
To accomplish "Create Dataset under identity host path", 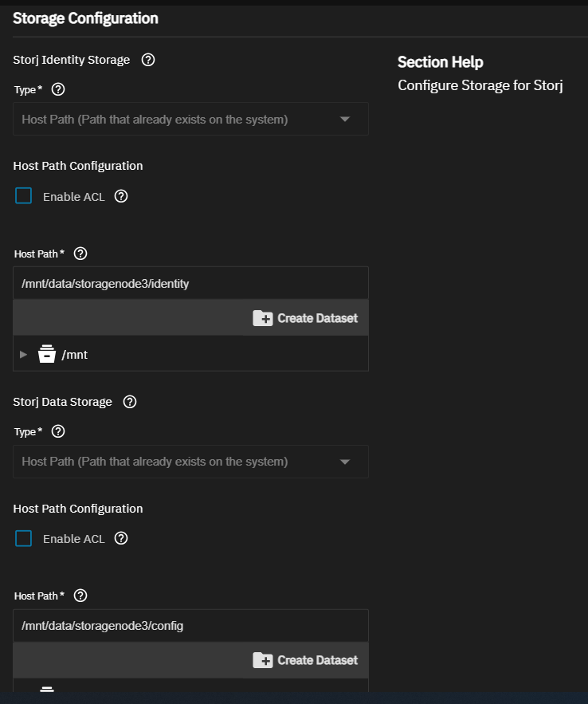I will click(305, 318).
